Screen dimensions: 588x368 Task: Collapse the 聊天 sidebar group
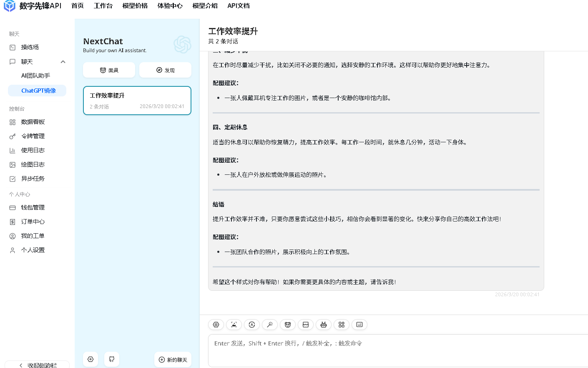63,62
